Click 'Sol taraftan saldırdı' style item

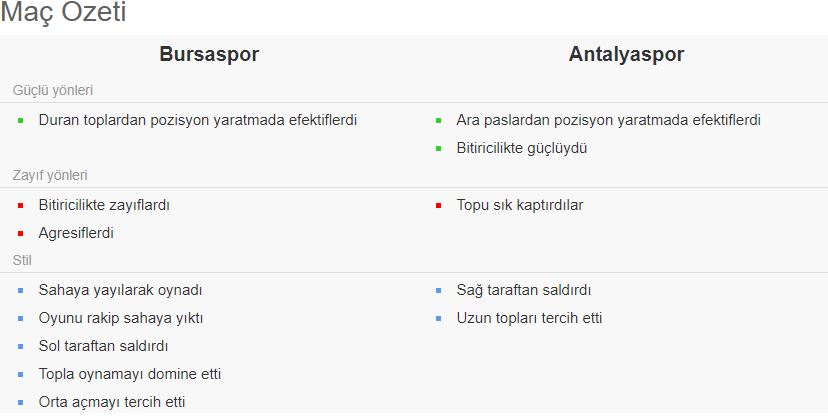(104, 346)
